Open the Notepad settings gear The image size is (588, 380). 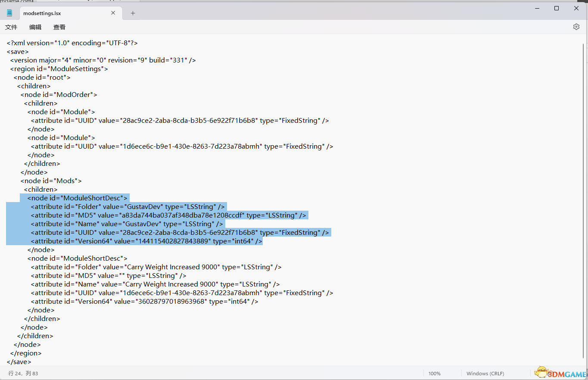point(576,27)
